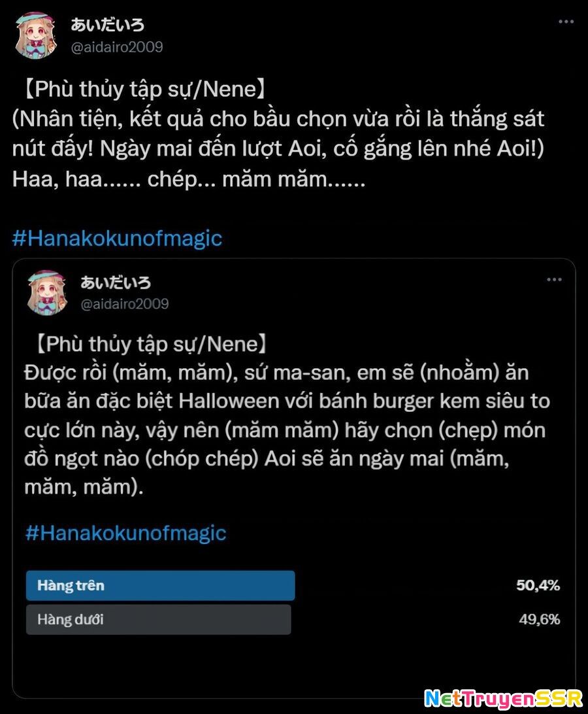Click the あいだいろ display name on top tweet
Image resolution: width=588 pixels, height=714 pixels.
coord(108,24)
